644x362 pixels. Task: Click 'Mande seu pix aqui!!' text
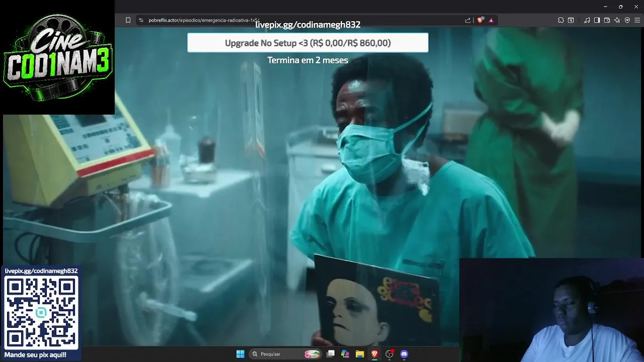[x=35, y=355]
